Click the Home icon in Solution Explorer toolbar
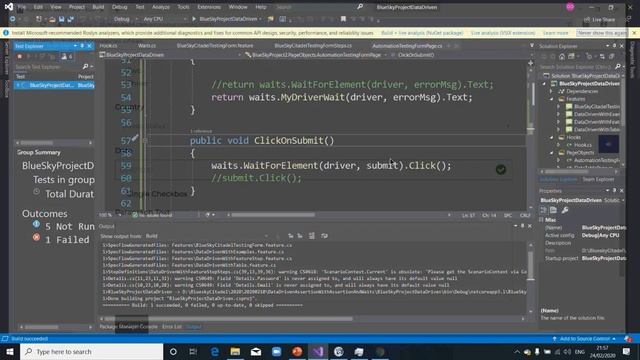Viewport: 640px width, 360px height. click(562, 56)
